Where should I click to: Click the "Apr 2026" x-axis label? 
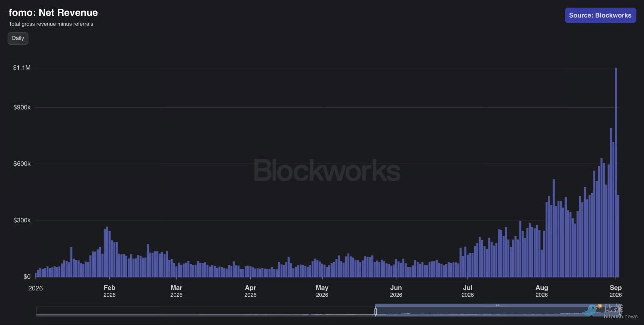(250, 291)
